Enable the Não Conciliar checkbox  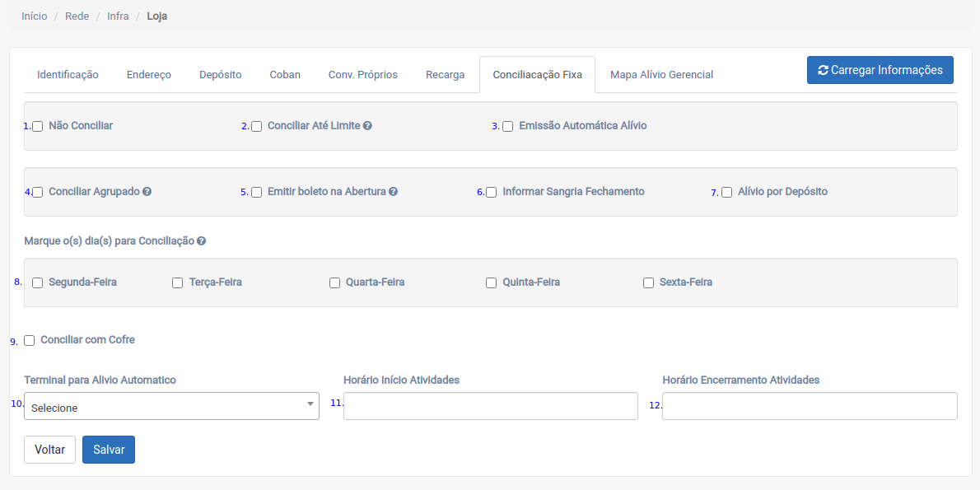click(38, 127)
